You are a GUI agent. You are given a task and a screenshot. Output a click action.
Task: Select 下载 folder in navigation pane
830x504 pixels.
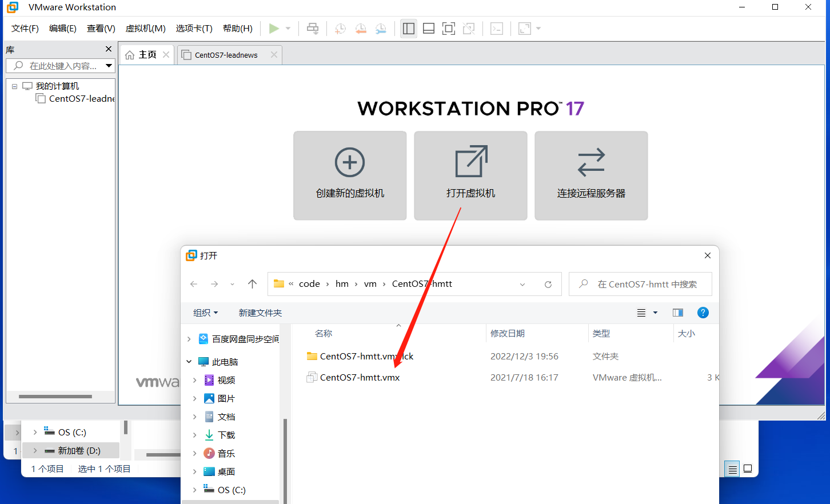coord(220,435)
